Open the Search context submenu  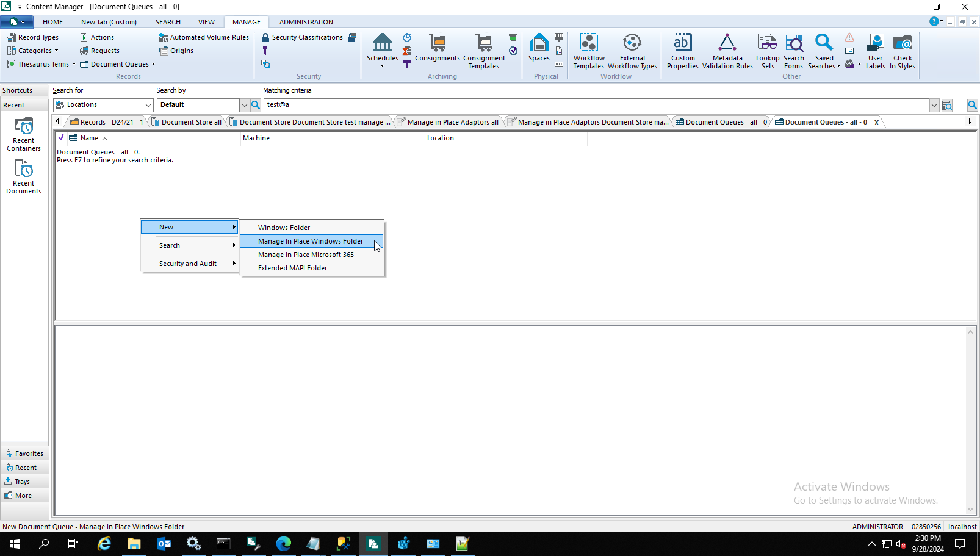(x=189, y=245)
